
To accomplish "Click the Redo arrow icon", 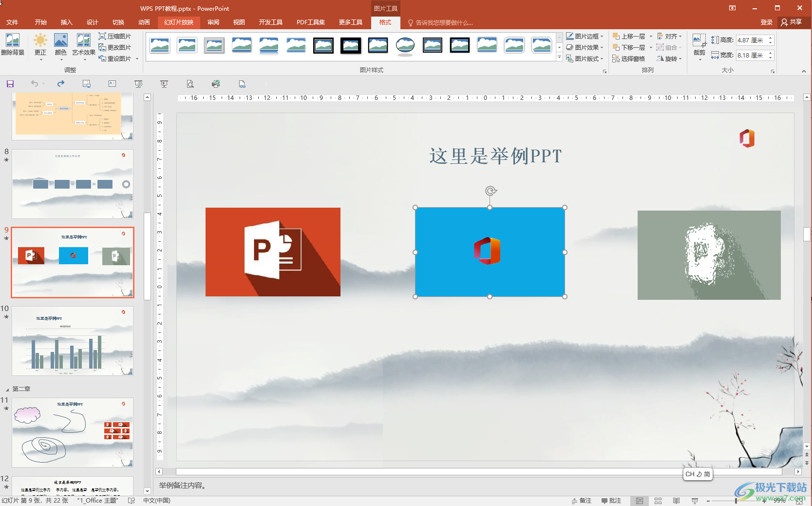I will 61,84.
